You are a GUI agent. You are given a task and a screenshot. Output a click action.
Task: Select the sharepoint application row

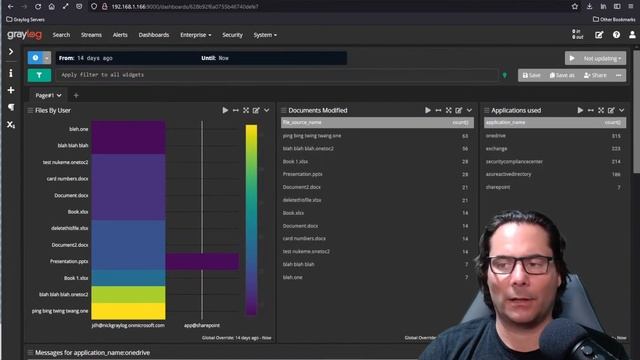point(555,187)
